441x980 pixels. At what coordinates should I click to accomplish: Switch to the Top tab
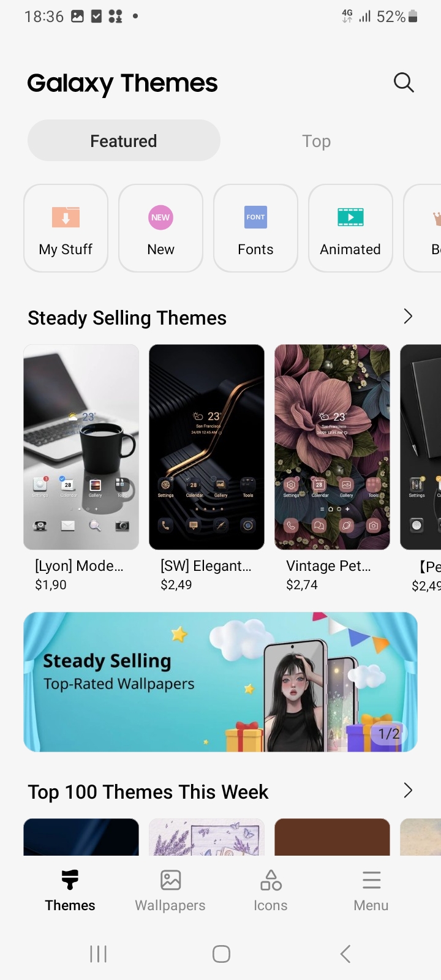point(316,141)
